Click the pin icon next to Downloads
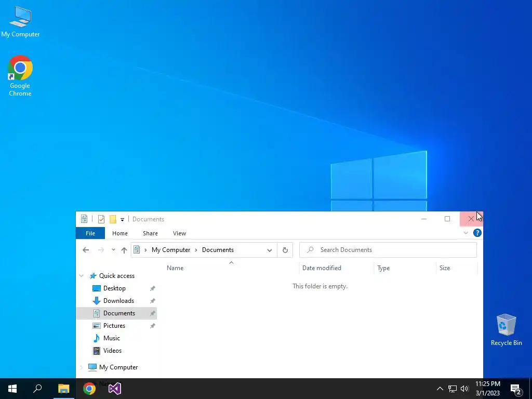Viewport: 532px width, 399px height. 153,301
